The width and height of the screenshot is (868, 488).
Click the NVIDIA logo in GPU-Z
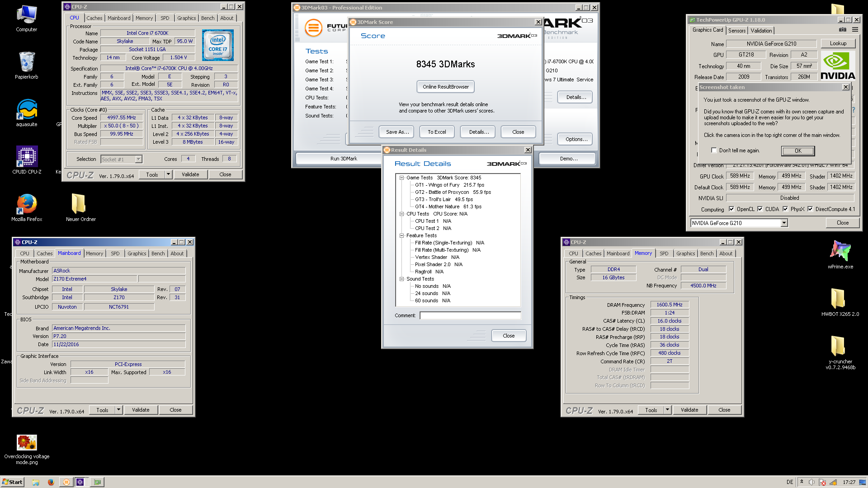838,66
